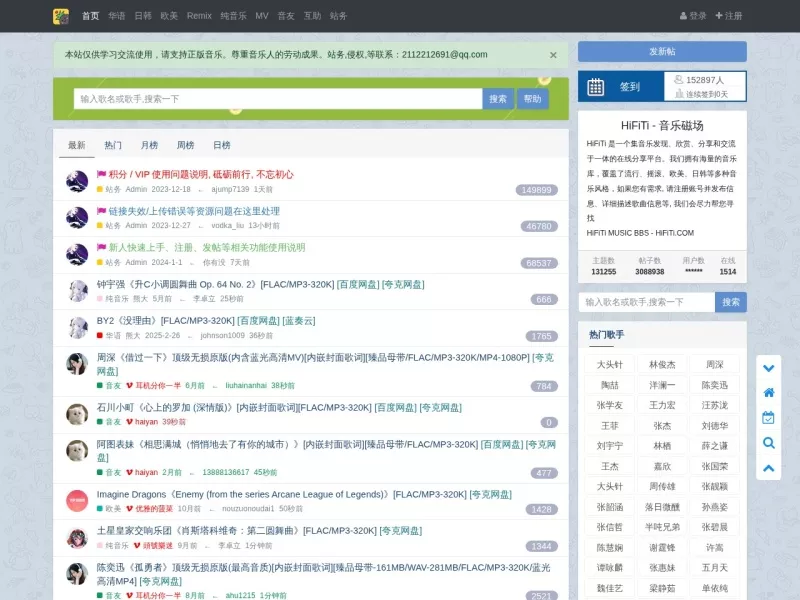Open user link ajump7139

coord(230,189)
